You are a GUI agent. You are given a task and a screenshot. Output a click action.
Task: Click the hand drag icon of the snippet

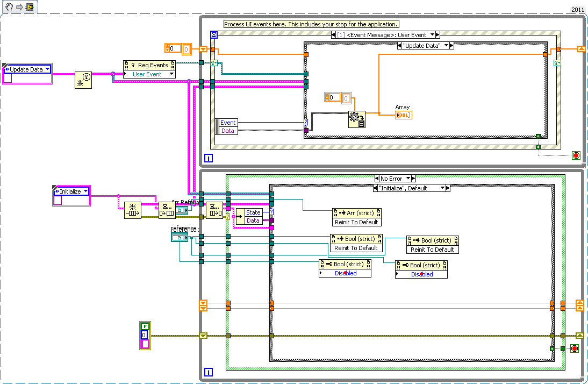click(x=9, y=6)
